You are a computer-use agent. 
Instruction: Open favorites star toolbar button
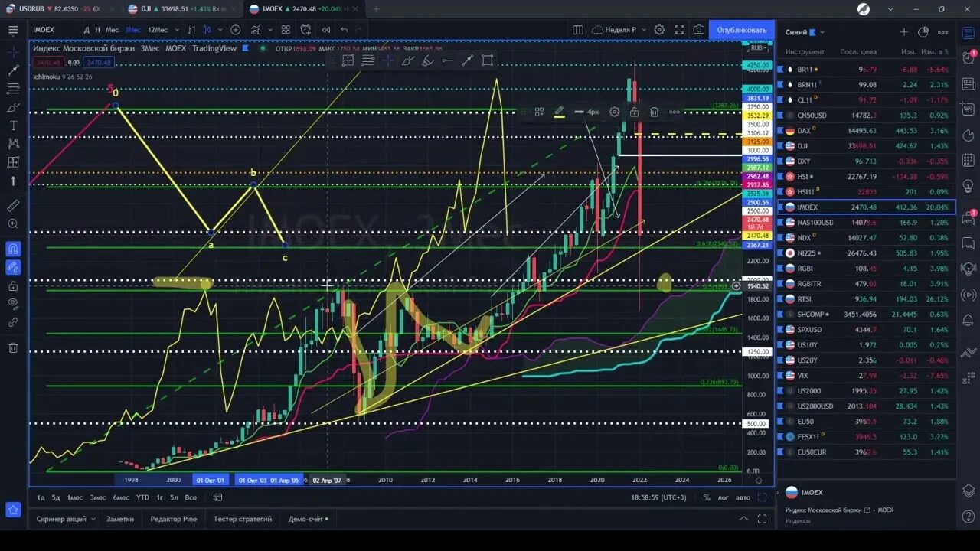pyautogui.click(x=13, y=509)
